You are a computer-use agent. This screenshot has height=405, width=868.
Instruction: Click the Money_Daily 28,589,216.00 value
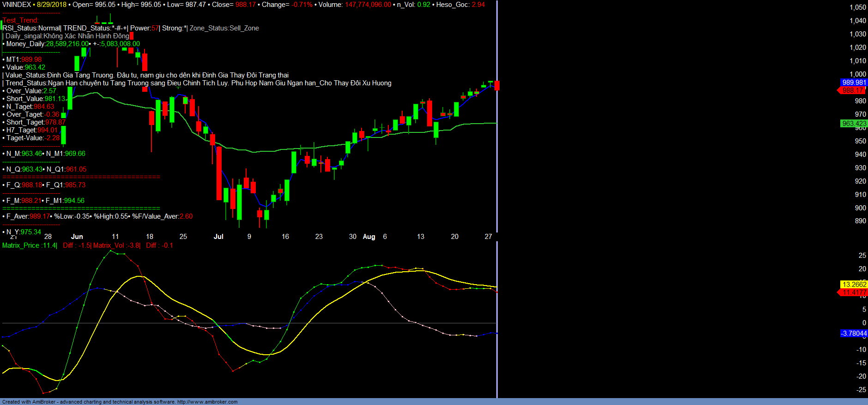click(x=67, y=44)
